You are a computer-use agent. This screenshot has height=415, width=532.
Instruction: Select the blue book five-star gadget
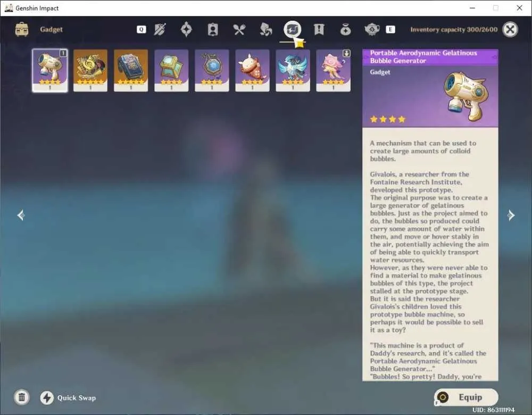[x=131, y=71]
